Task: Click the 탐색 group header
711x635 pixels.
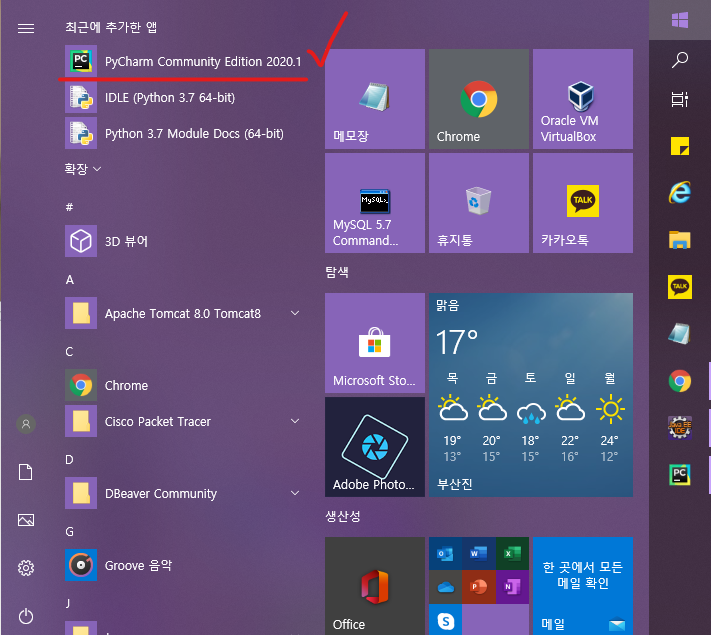Action: (337, 272)
